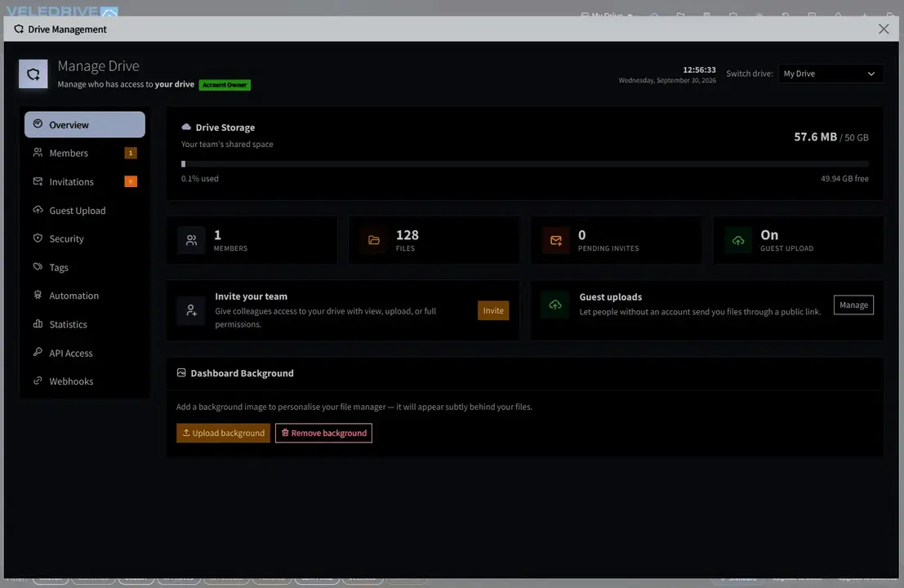
Task: Go to Invitations in sidebar
Action: [x=85, y=181]
